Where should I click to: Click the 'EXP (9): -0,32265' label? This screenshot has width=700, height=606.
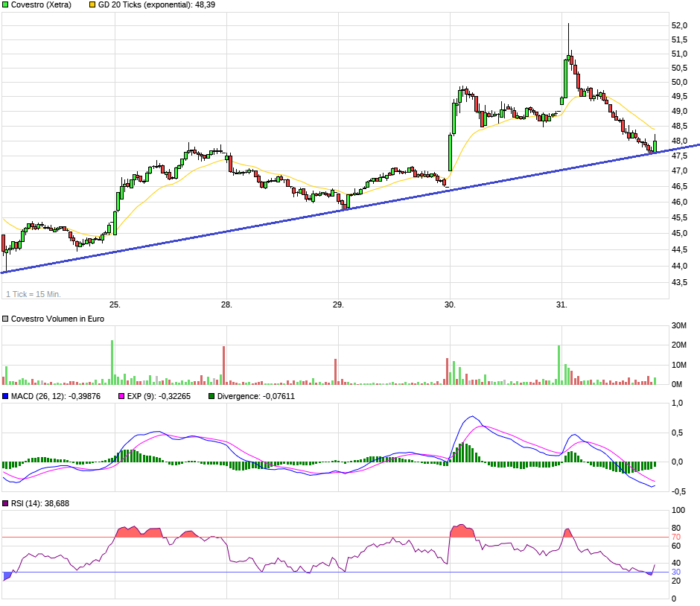tap(159, 396)
